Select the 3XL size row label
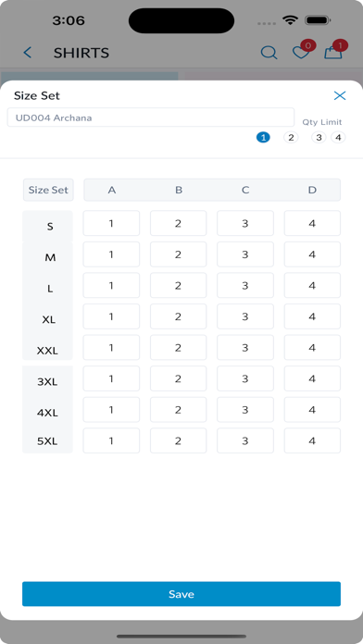Screen dimensions: 363x644 47,381
